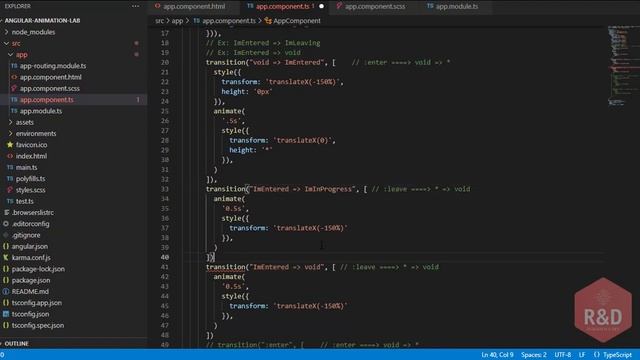Open package-lock.json file

point(38,269)
